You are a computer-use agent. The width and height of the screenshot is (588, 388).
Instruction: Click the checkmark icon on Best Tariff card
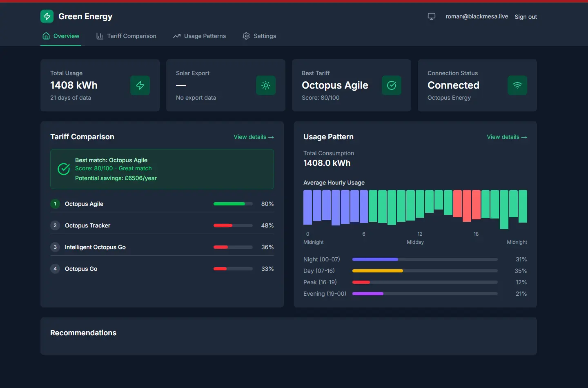tap(392, 85)
